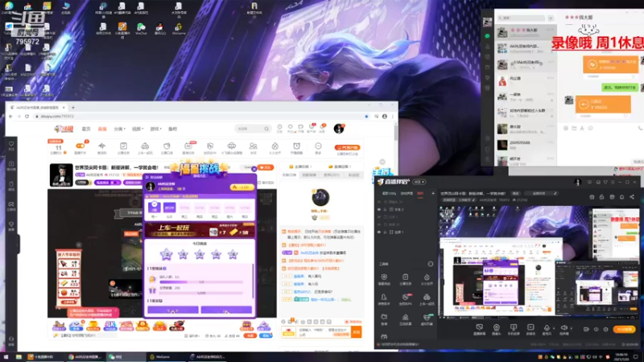Viewport: 644px width, 362px height.
Task: Toggle visibility of the fifth scene source
Action: click(x=379, y=232)
